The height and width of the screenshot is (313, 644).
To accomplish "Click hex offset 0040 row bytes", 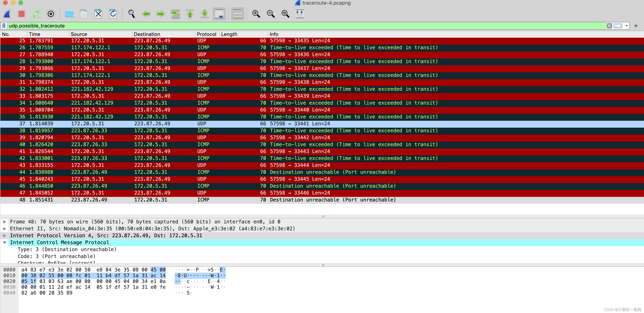I will tap(47, 293).
